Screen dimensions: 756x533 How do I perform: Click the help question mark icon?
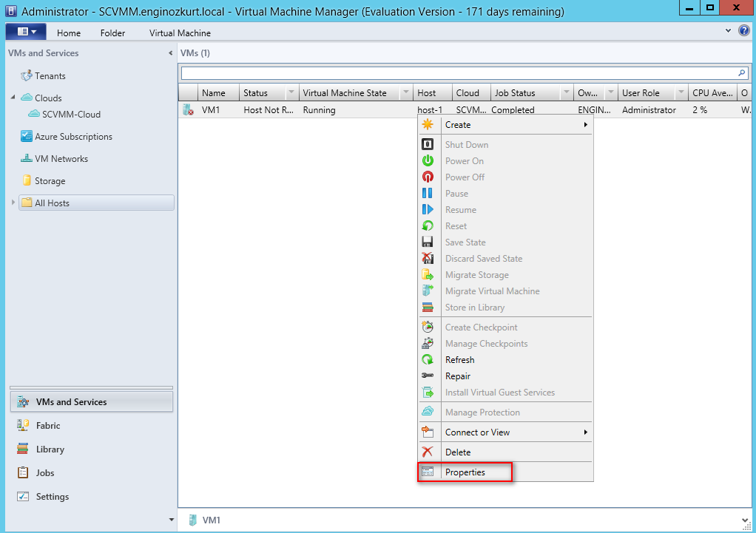click(x=744, y=31)
